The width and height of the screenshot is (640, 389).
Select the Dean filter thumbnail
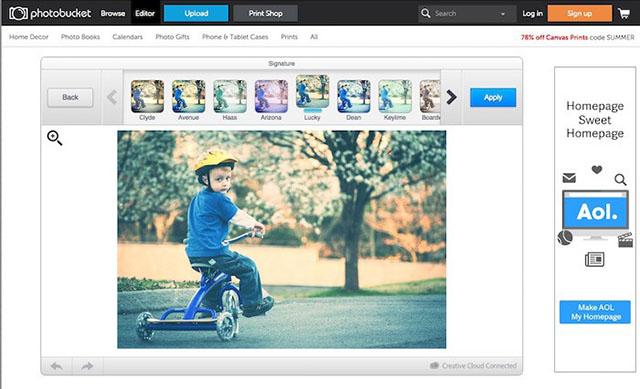(x=353, y=96)
